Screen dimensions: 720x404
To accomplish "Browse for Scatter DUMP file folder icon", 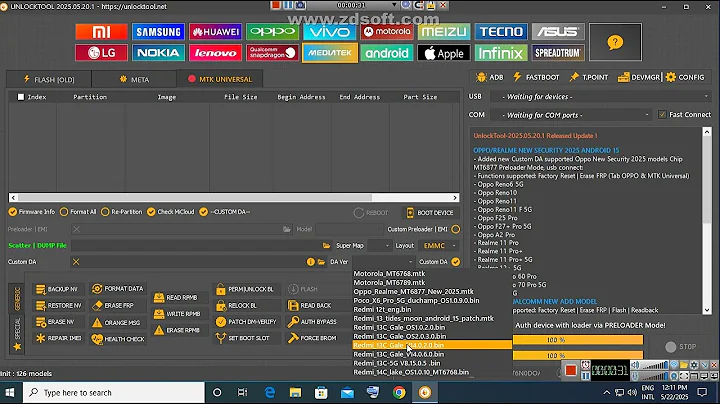I will (326, 246).
